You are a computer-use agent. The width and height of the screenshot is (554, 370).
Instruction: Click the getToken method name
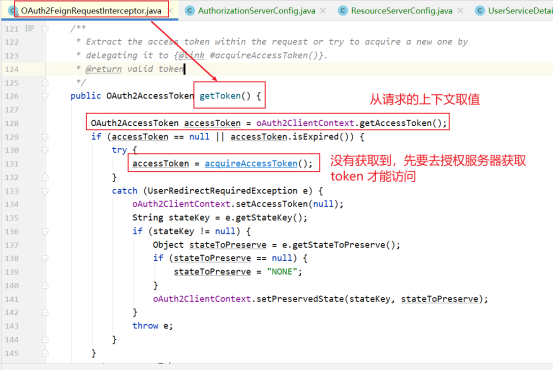(220, 96)
